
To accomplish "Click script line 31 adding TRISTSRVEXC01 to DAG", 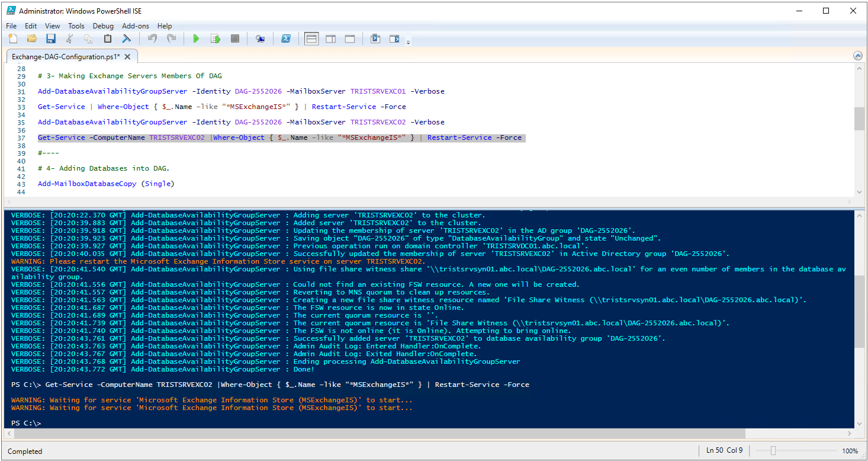I will (x=241, y=91).
